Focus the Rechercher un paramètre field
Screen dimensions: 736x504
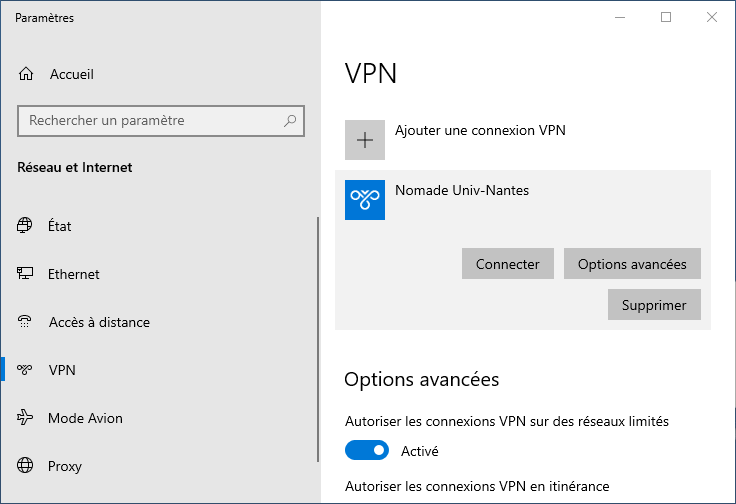(150, 121)
